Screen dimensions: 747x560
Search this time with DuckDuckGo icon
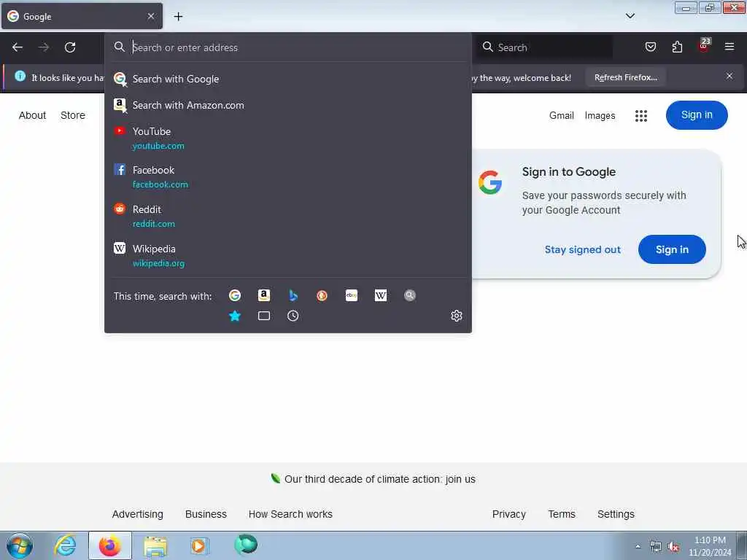point(322,296)
